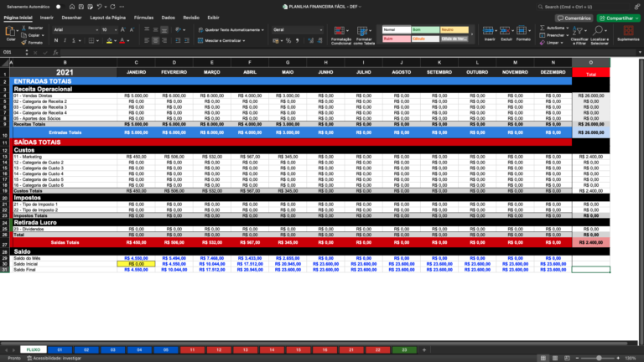Click the increase font size icon
Screen dimensions: 644x362
tap(122, 29)
